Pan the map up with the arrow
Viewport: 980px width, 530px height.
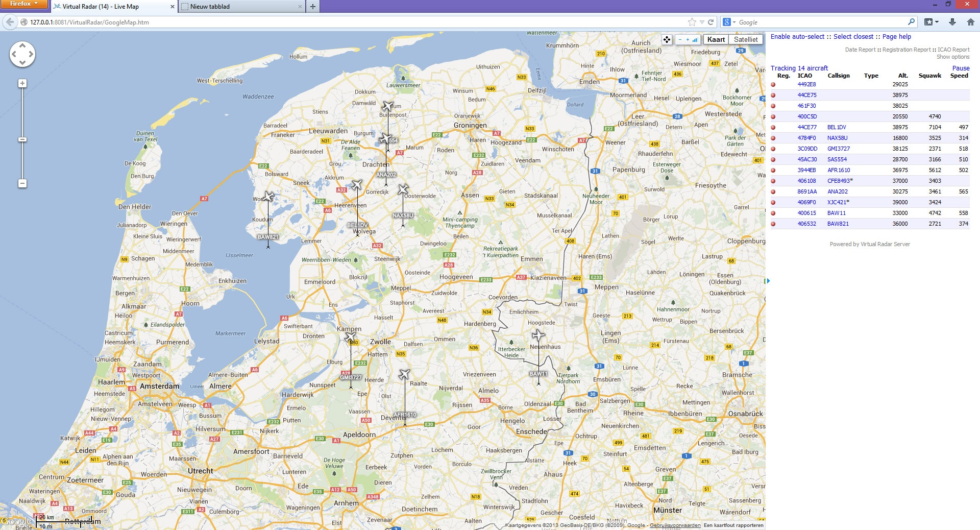(22, 45)
